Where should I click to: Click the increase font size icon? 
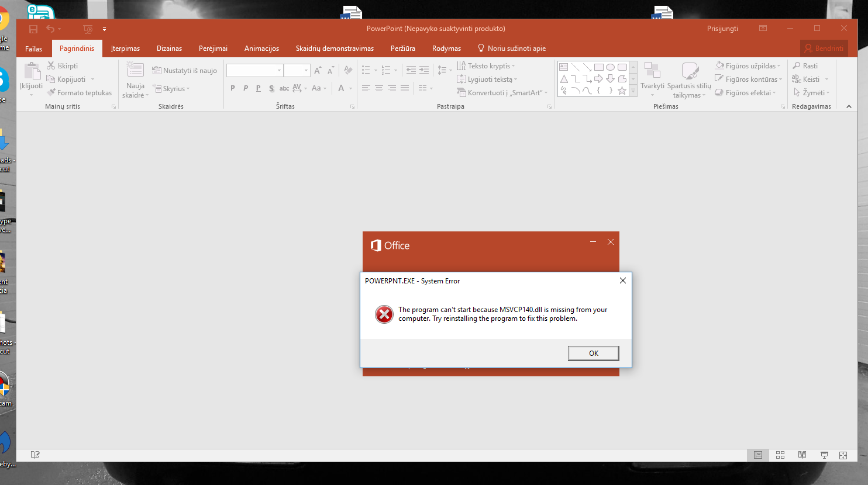coord(318,70)
